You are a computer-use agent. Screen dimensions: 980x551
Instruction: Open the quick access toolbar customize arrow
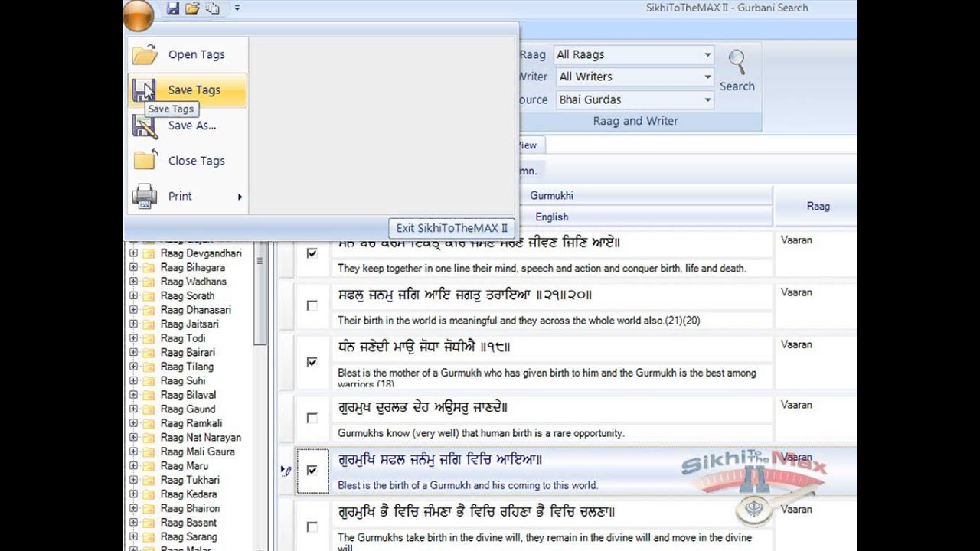237,8
